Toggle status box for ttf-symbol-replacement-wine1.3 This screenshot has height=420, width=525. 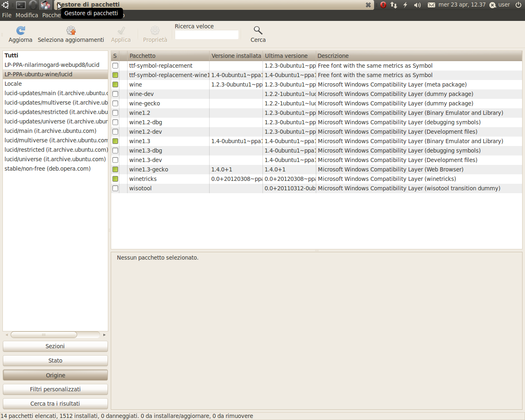[x=115, y=75]
